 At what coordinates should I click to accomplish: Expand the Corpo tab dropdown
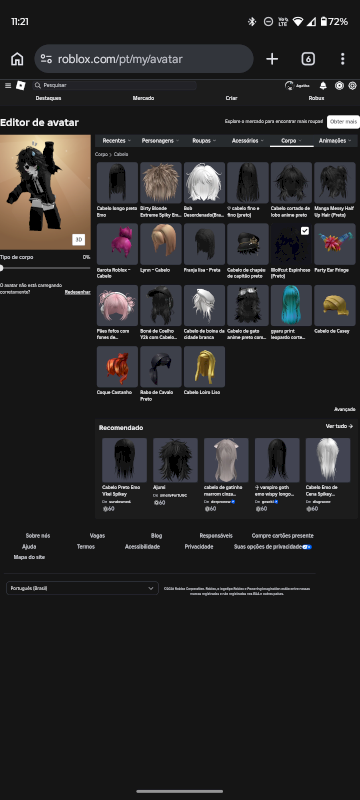(x=291, y=140)
